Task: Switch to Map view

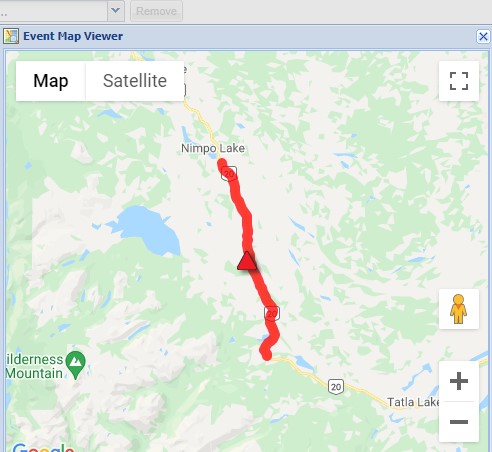Action: click(51, 81)
